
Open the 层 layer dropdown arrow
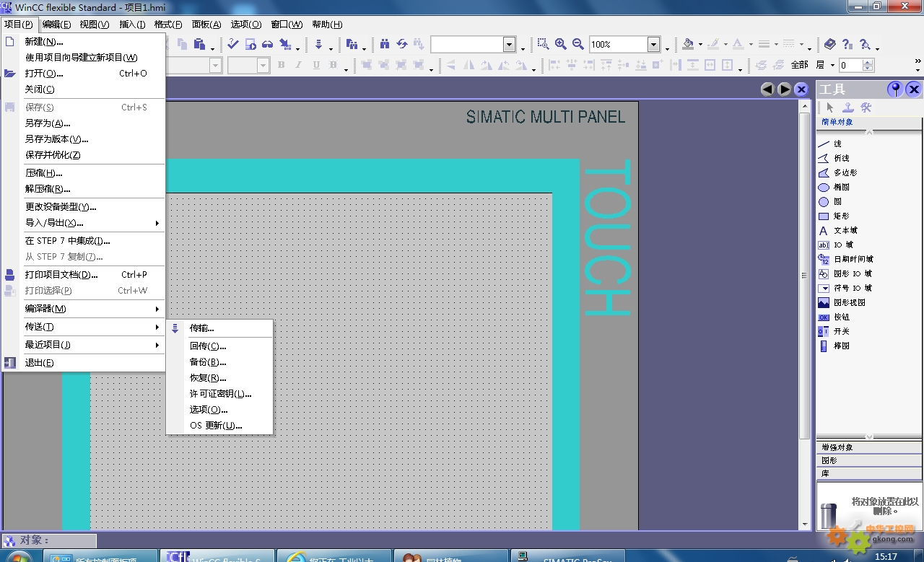pos(832,65)
